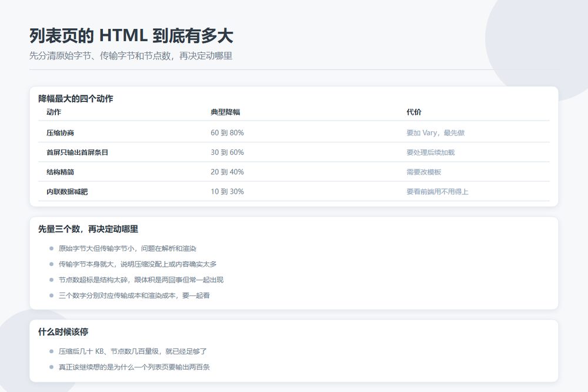The width and height of the screenshot is (588, 392).
Task: Select the table cell '结构精简'
Action: coord(60,172)
